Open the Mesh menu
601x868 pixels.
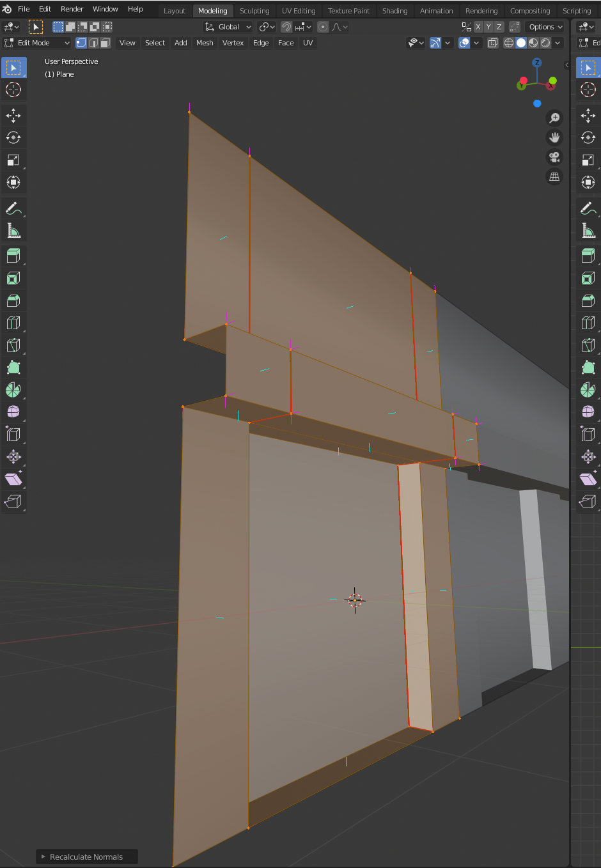205,43
